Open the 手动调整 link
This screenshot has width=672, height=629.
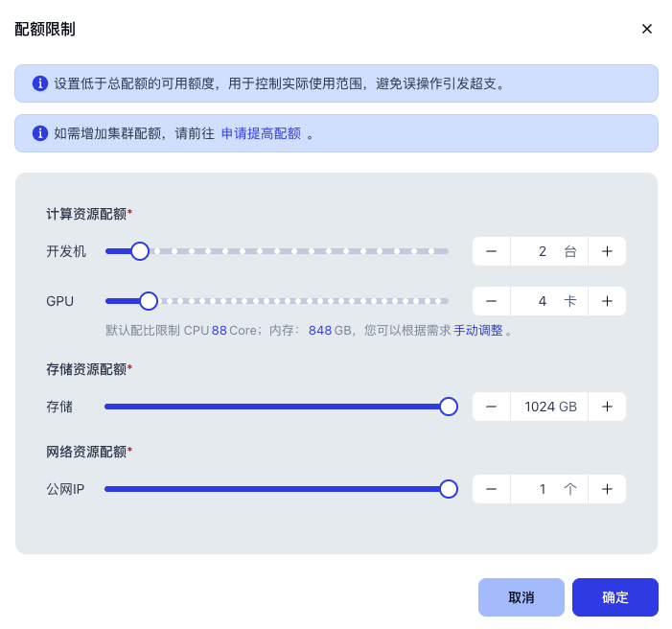(477, 330)
